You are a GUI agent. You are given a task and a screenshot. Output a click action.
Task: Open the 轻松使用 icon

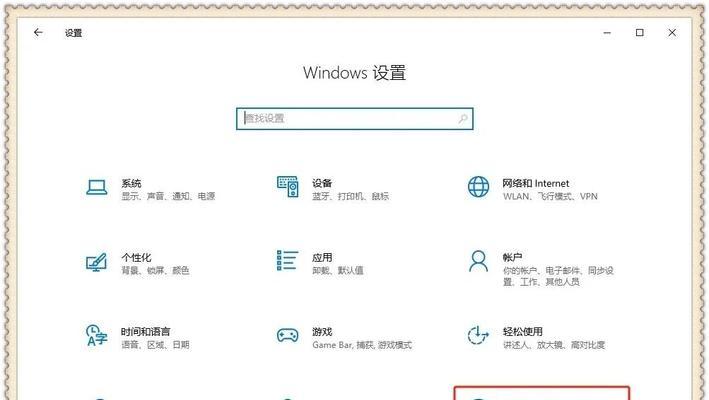coord(478,335)
